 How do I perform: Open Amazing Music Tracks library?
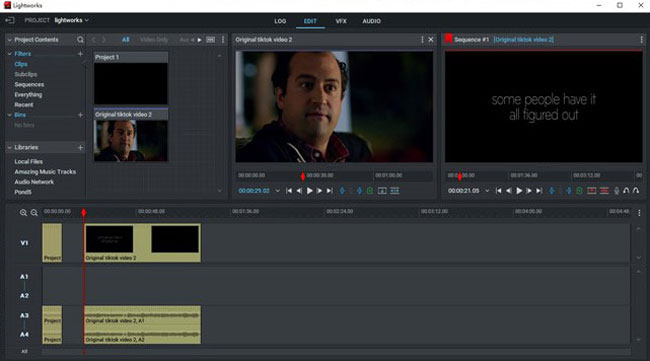[45, 172]
